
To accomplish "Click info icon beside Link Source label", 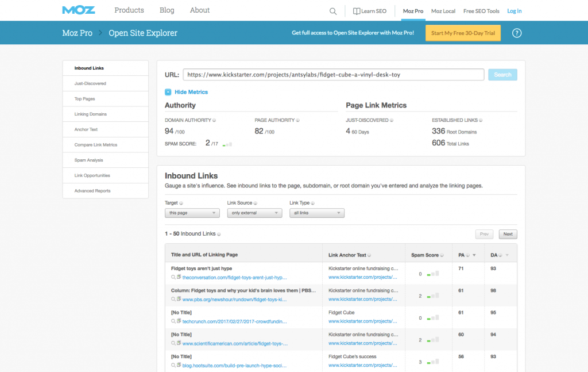I will click(x=256, y=203).
